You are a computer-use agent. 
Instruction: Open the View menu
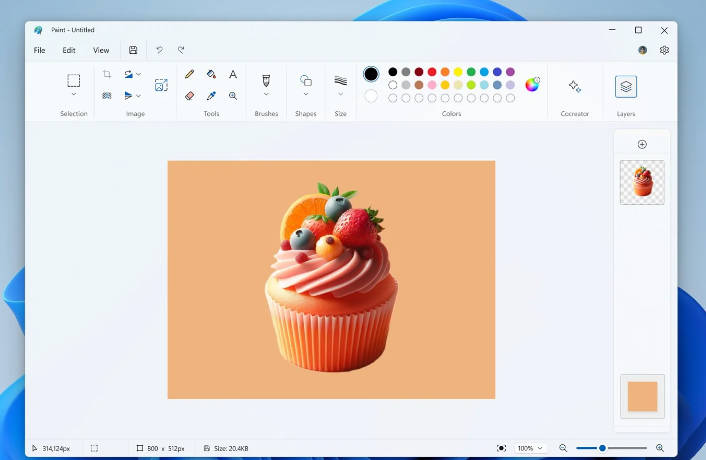click(101, 50)
